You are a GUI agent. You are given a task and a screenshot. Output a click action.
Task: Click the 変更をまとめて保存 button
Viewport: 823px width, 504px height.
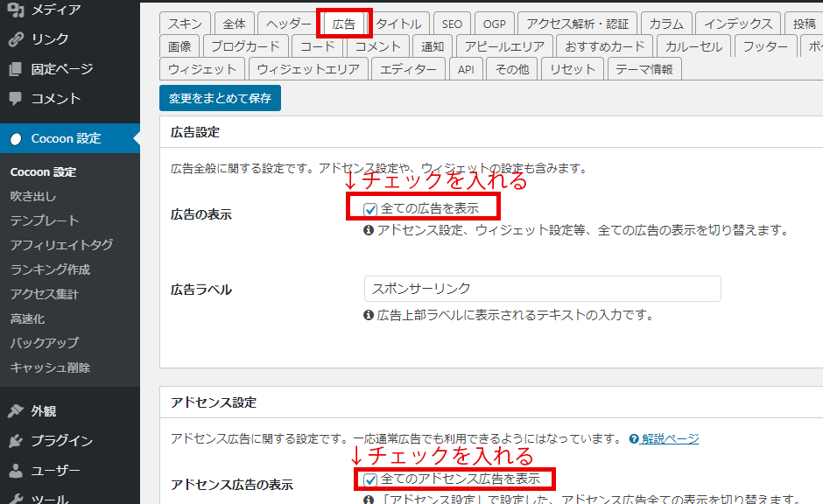pyautogui.click(x=220, y=98)
